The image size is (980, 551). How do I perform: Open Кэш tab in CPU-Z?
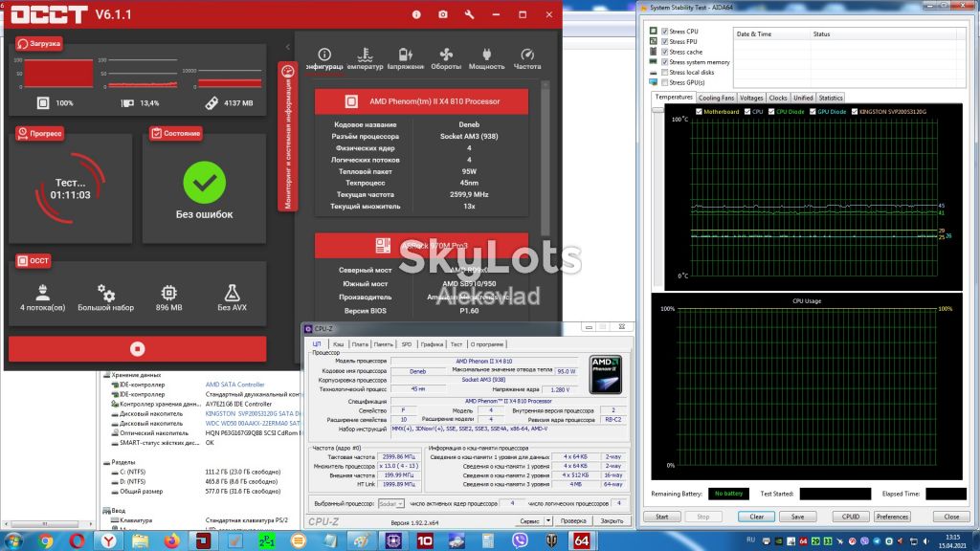pyautogui.click(x=338, y=344)
